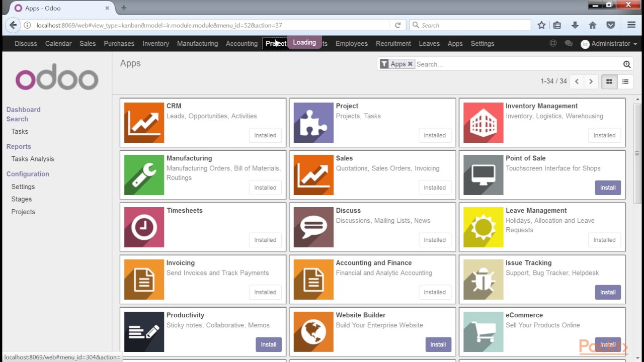This screenshot has height=362, width=644.
Task: Install the Point of Sale app
Action: pyautogui.click(x=608, y=188)
